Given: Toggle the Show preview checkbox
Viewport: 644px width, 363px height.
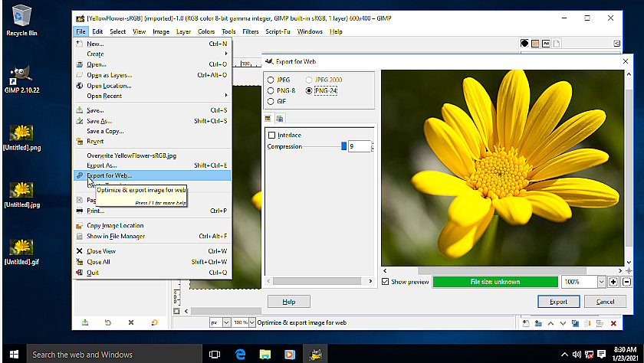Looking at the screenshot, I should pos(385,282).
